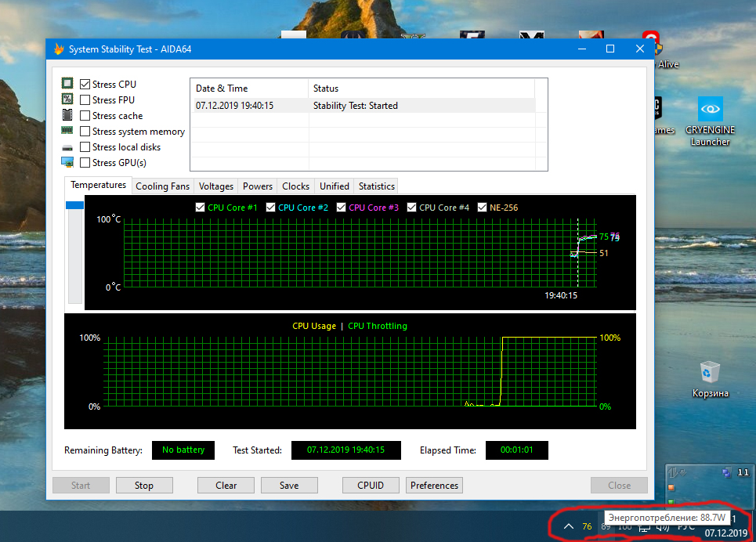Click the taskbar date 07.12.2019
The width and height of the screenshot is (756, 542).
point(726,533)
